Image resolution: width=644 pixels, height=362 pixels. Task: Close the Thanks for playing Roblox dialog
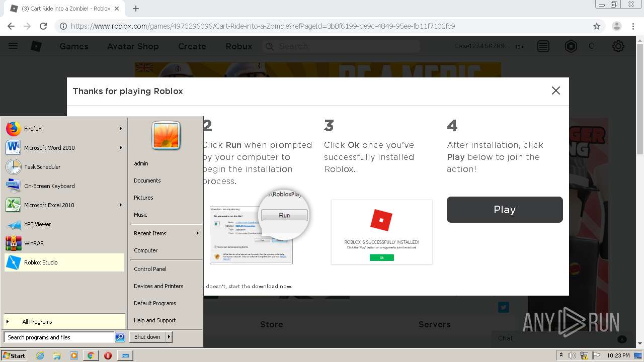pos(556,90)
